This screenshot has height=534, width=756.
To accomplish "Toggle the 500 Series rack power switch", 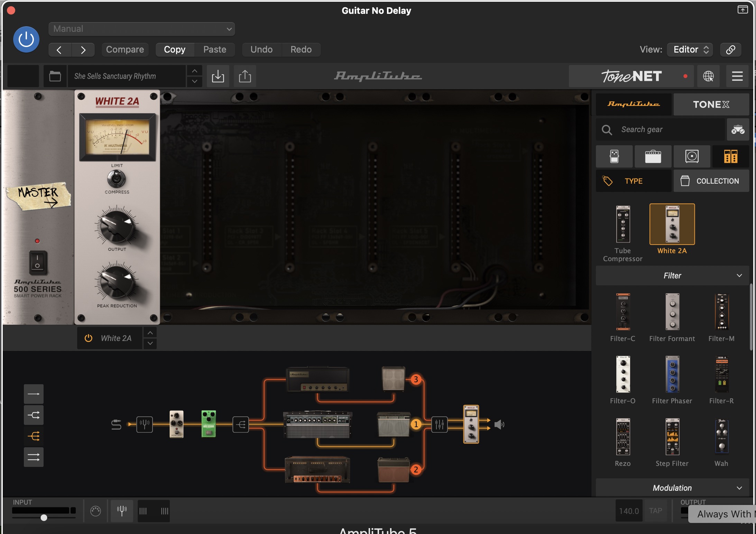I will (37, 262).
